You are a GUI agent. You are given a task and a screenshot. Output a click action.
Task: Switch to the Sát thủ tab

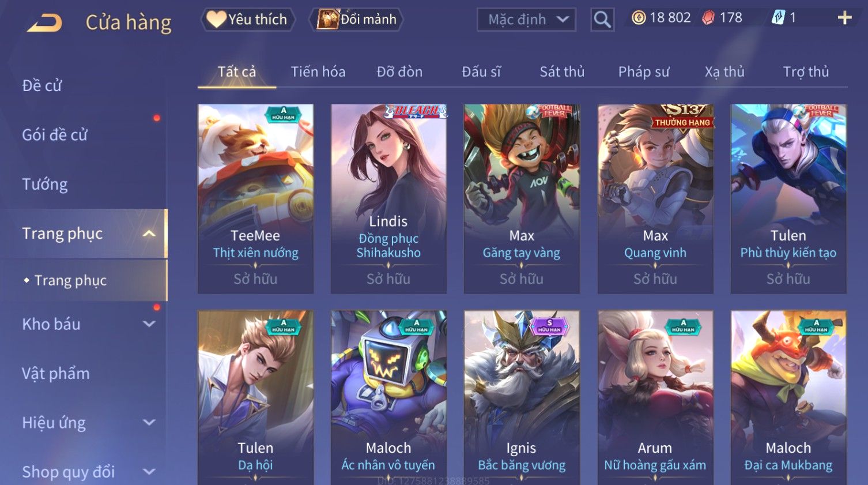(562, 72)
